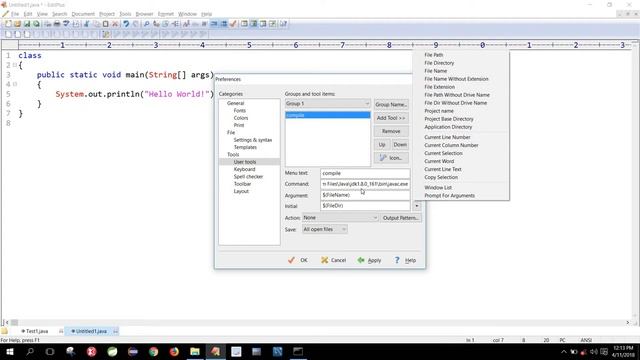Open the Group 1 dropdown

tap(328, 104)
